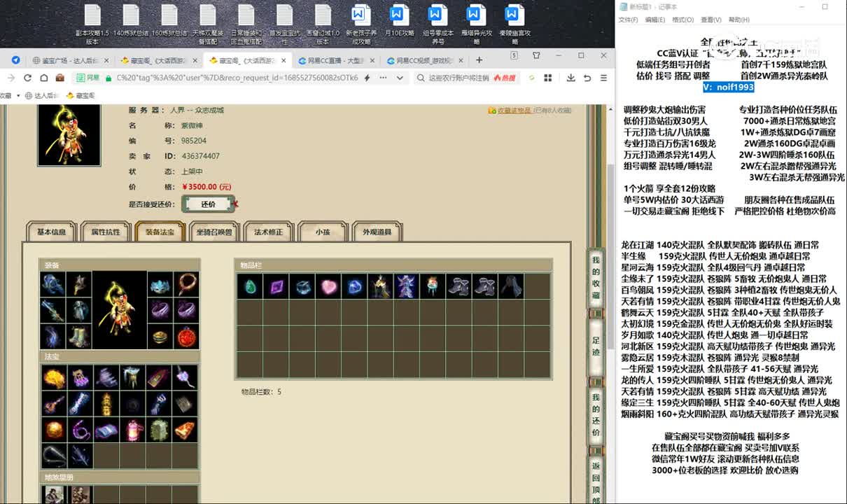Viewport: 847px width, 504px height.
Task: Click the apps grid icon near address bar
Action: pos(547,78)
